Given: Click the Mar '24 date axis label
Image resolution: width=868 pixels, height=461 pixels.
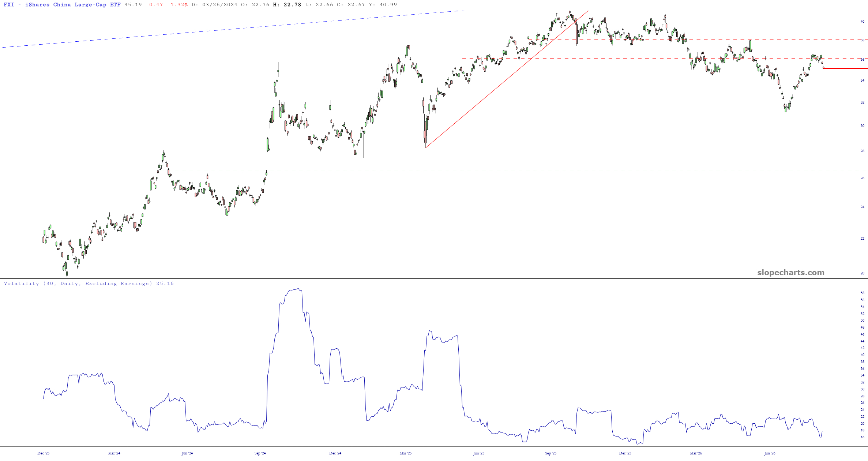Looking at the screenshot, I should pyautogui.click(x=114, y=453).
